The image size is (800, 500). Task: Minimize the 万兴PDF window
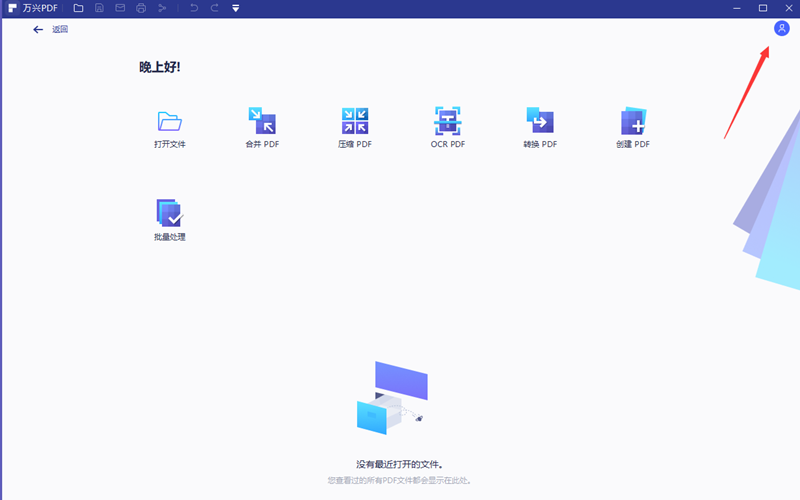(x=738, y=8)
